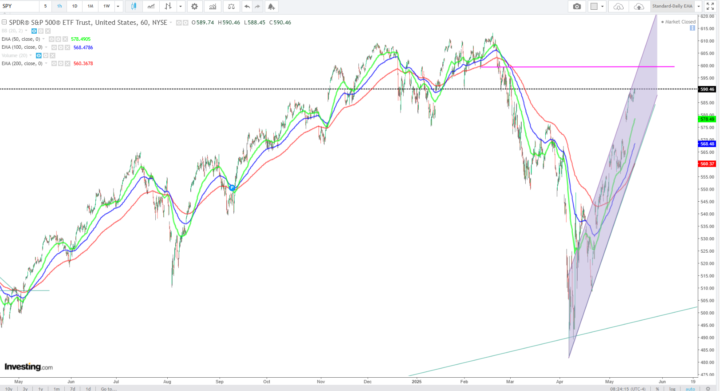This screenshot has width=720, height=391.
Task: Expand EMA (100, close, 0) dropdown arrow
Action: click(x=46, y=47)
